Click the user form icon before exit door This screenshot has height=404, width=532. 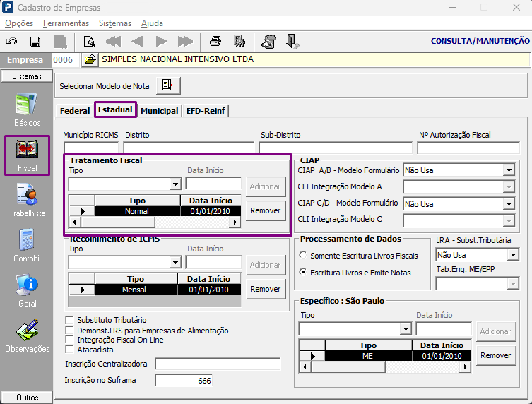pyautogui.click(x=268, y=42)
